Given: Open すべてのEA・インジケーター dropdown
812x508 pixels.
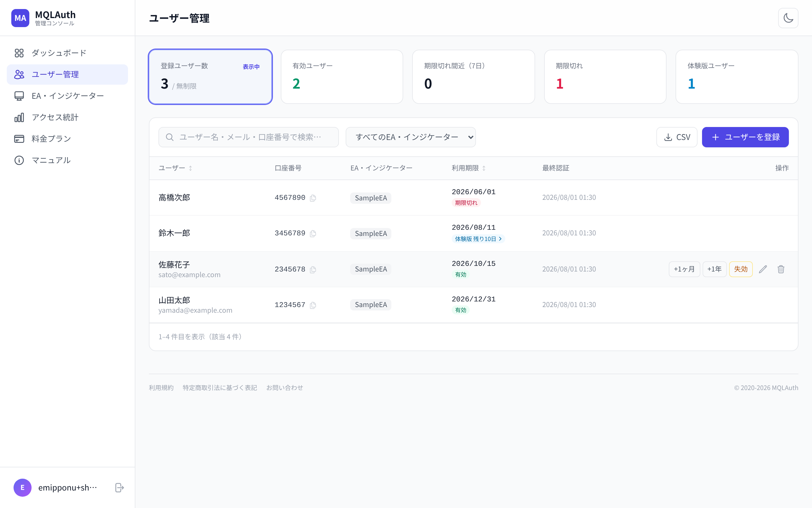Looking at the screenshot, I should [411, 137].
